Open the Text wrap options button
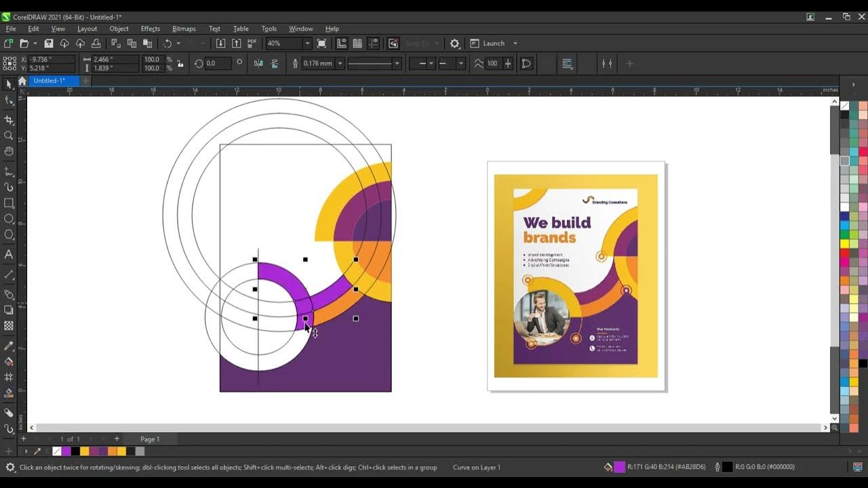Image resolution: width=868 pixels, height=488 pixels. [568, 64]
